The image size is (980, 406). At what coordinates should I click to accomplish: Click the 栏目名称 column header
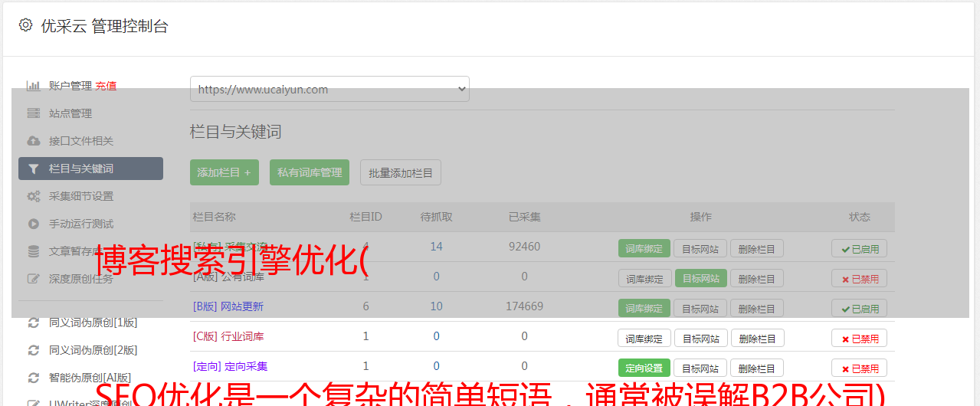(215, 217)
